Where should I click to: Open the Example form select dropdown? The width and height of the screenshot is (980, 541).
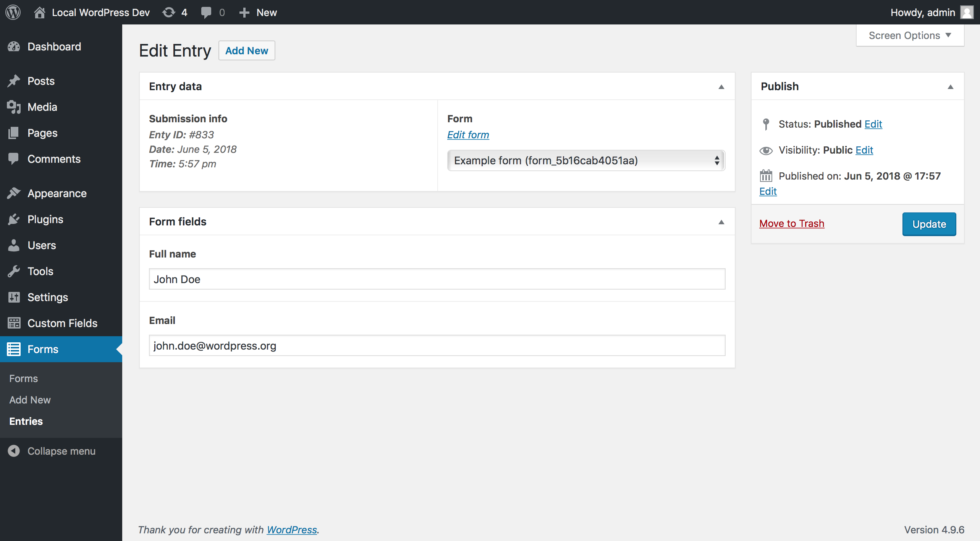(586, 160)
